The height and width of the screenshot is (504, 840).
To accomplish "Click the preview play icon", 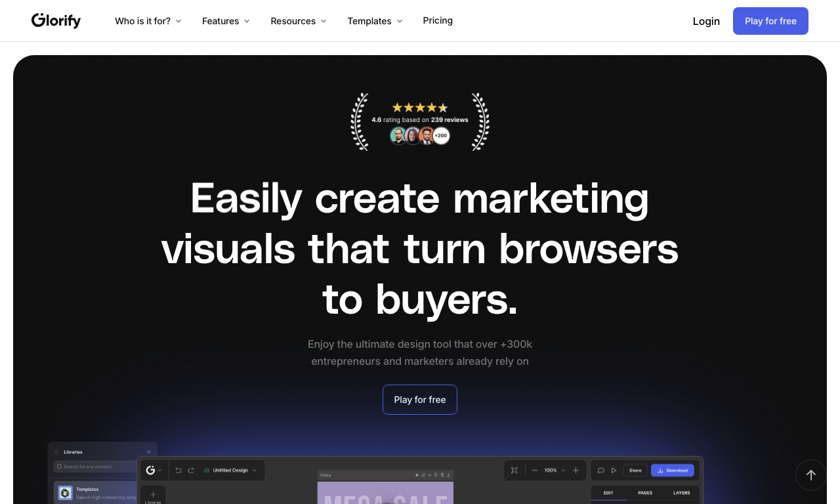I will pos(614,470).
